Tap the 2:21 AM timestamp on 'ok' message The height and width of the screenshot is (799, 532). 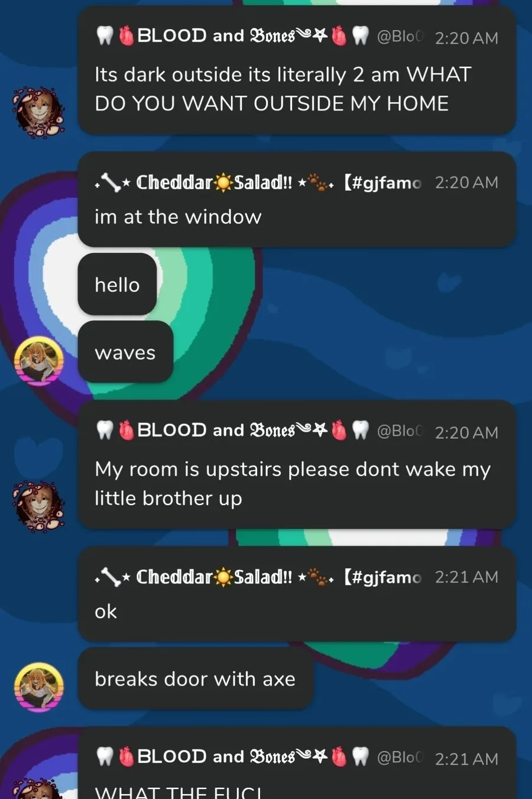[x=466, y=577]
